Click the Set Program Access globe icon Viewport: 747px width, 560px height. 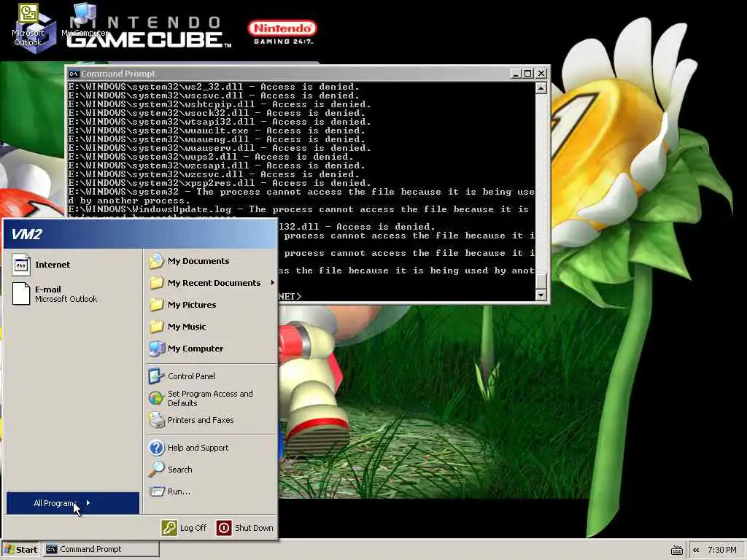[x=156, y=398]
